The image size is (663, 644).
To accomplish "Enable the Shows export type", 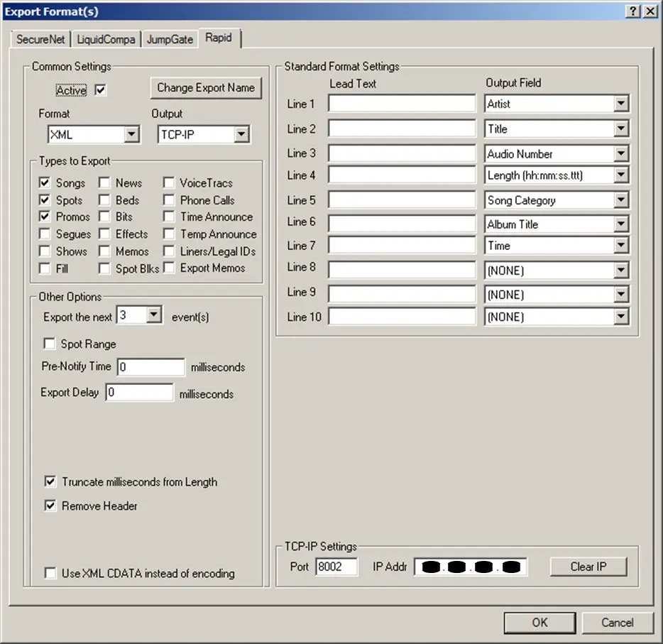I will click(x=45, y=251).
